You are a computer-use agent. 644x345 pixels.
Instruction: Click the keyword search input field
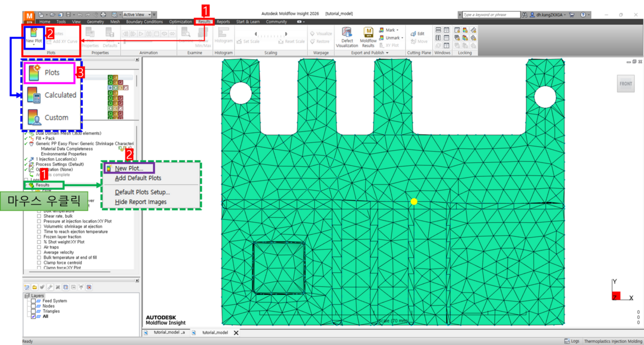point(491,15)
